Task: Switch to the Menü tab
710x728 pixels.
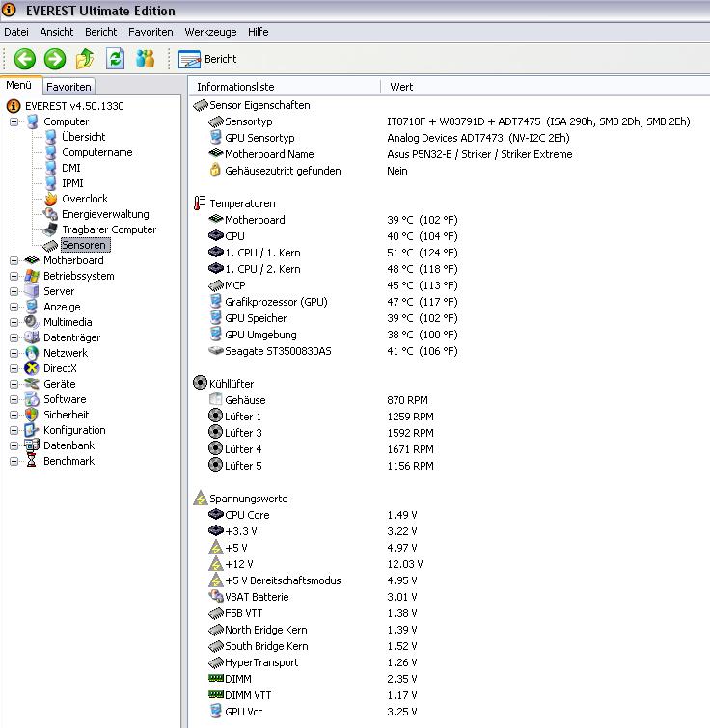Action: 19,85
